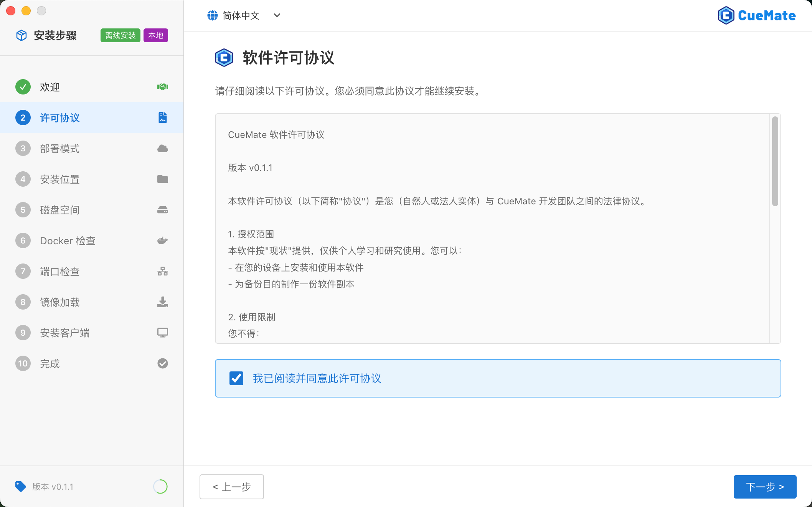
Task: Click the 下一步 button to continue
Action: 765,487
